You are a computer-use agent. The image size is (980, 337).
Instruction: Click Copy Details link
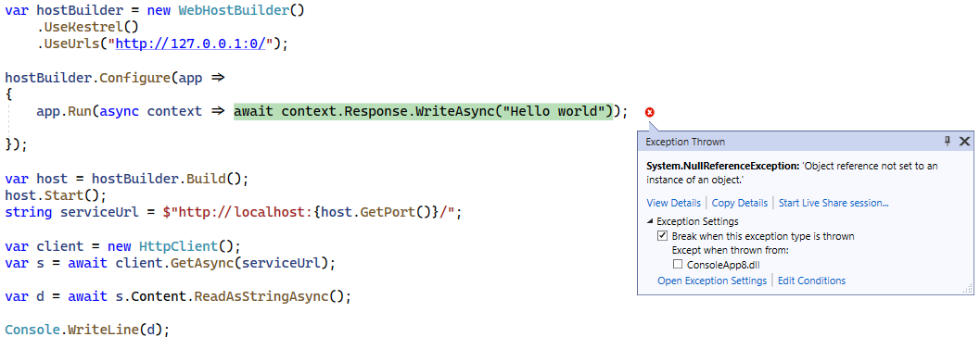coord(739,203)
